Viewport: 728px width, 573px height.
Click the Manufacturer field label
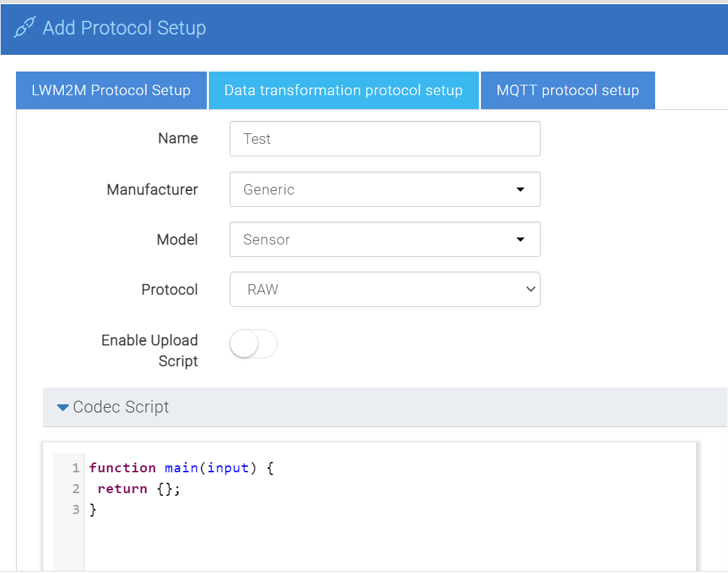pos(152,190)
